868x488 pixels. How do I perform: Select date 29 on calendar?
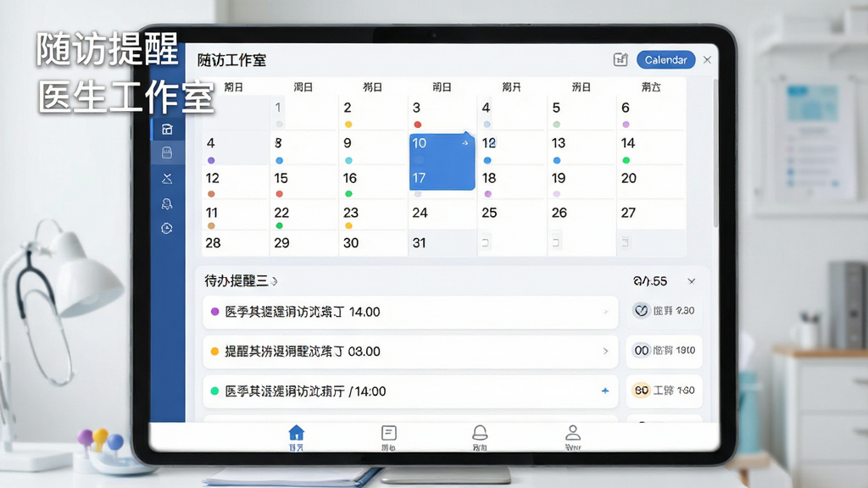[x=303, y=243]
